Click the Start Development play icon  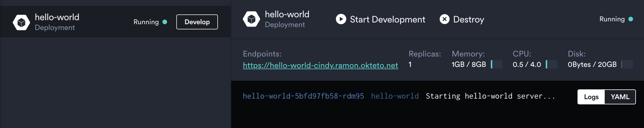(x=341, y=19)
